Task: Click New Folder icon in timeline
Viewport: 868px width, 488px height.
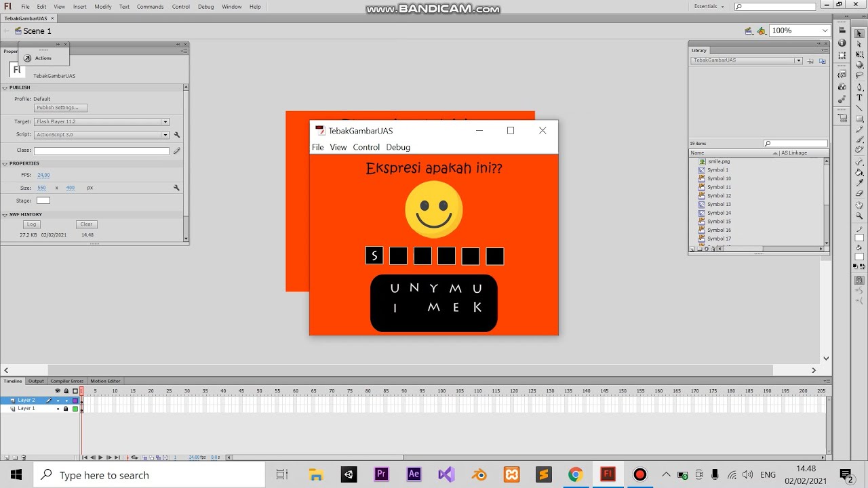Action: click(x=15, y=457)
